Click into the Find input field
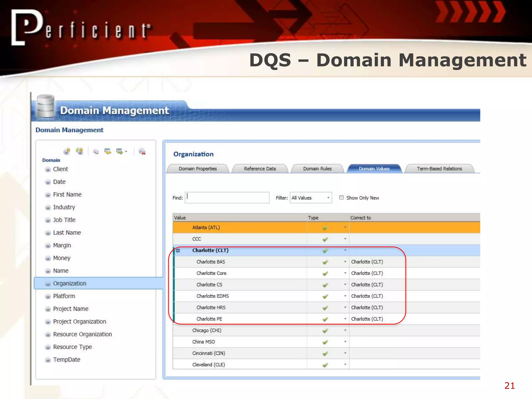 [227, 198]
